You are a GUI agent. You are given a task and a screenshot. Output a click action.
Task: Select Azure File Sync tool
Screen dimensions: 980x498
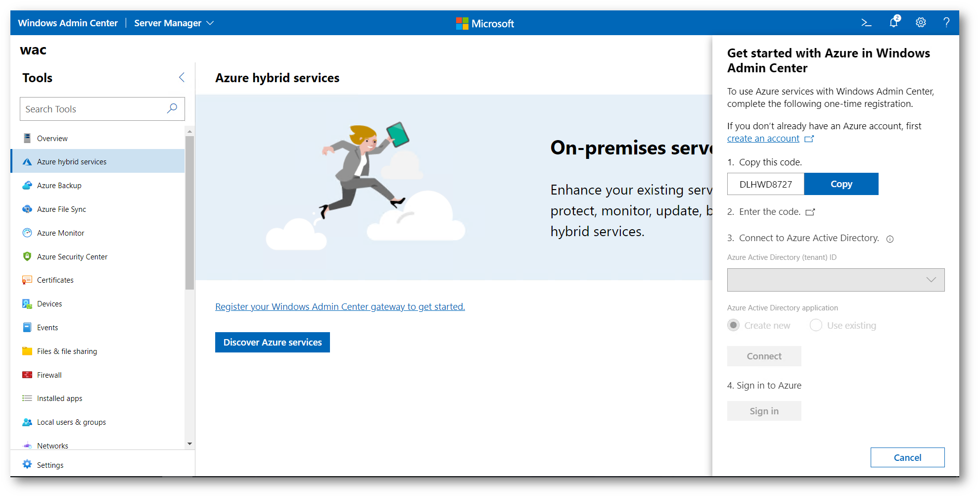tap(98, 209)
